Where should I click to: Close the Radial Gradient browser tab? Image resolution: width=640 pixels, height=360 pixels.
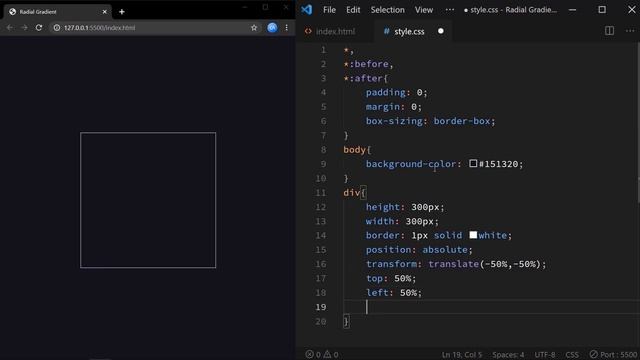point(104,12)
